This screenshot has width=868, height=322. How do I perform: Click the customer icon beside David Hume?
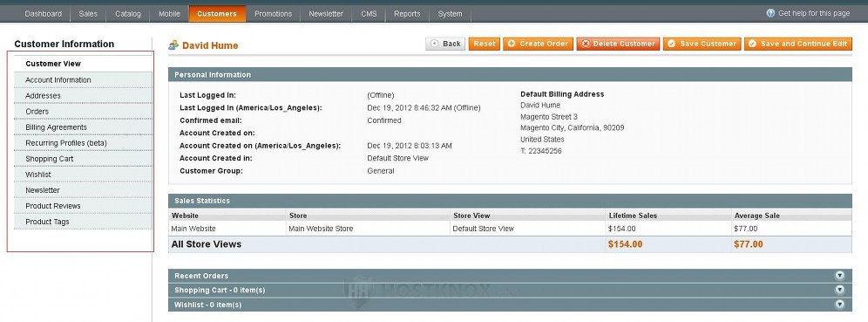tap(173, 45)
